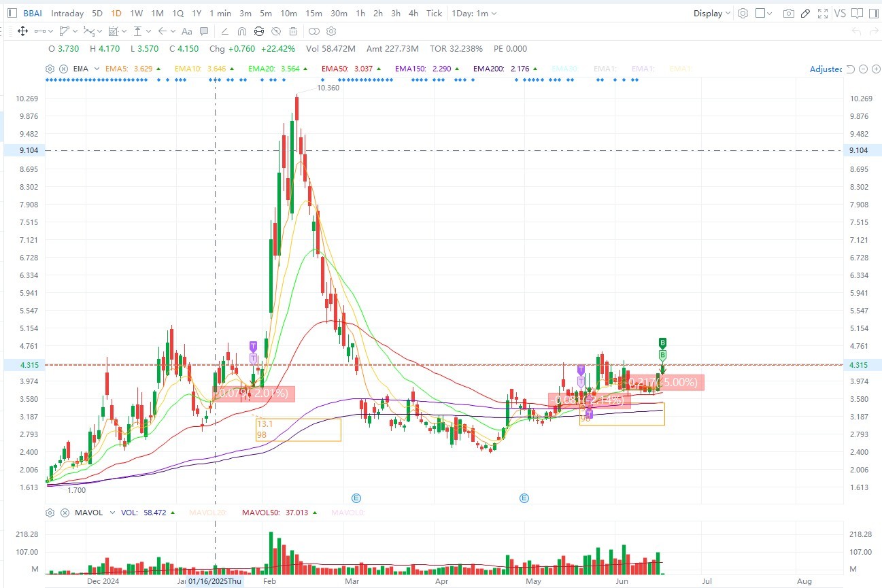Open the layout square dropdown
Image resolution: width=882 pixels, height=588 pixels.
pyautogui.click(x=764, y=13)
